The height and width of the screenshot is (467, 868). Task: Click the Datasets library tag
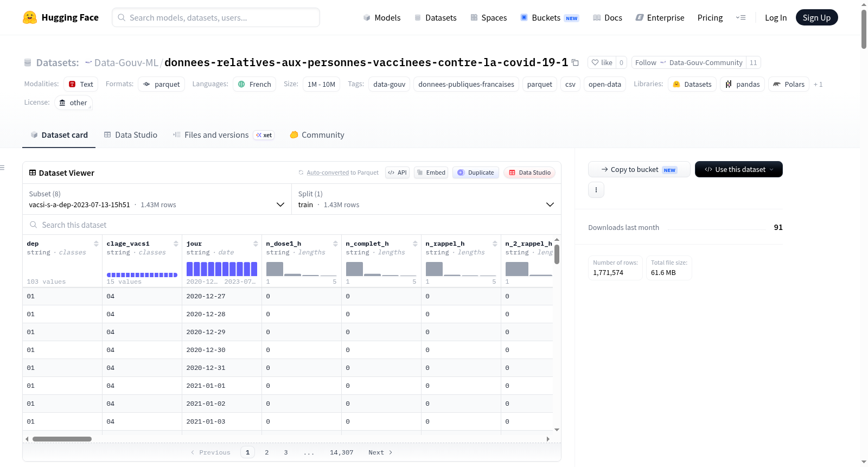[692, 84]
